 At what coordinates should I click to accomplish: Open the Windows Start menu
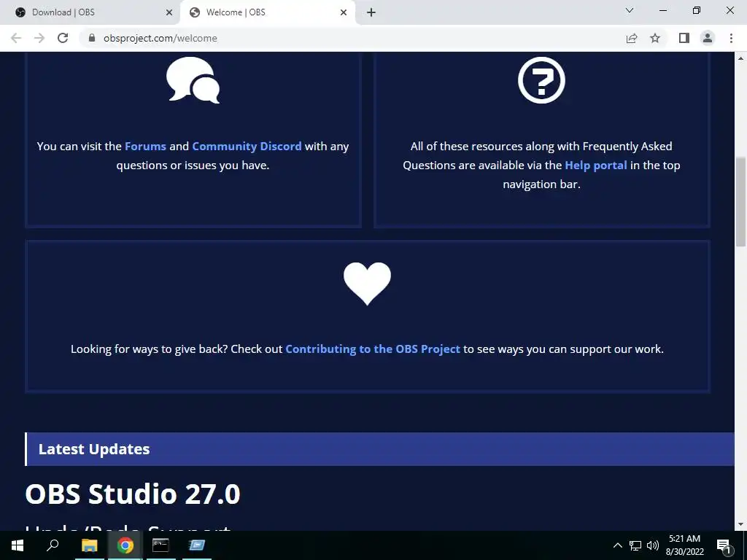pyautogui.click(x=18, y=545)
